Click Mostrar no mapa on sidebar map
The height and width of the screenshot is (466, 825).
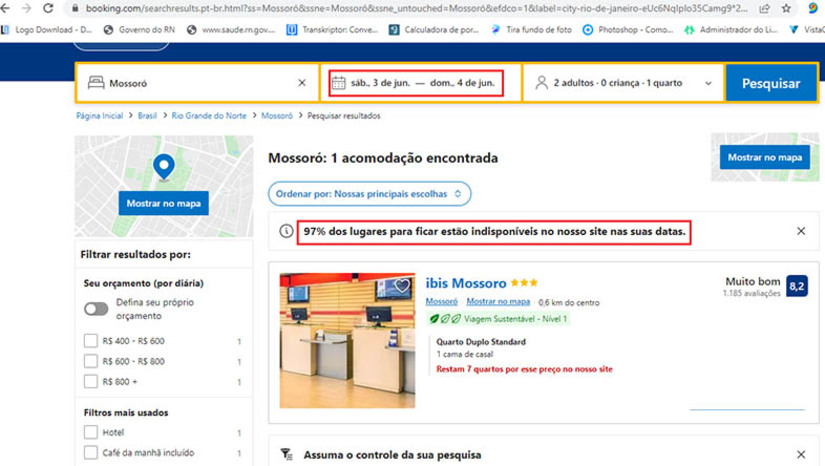point(164,203)
